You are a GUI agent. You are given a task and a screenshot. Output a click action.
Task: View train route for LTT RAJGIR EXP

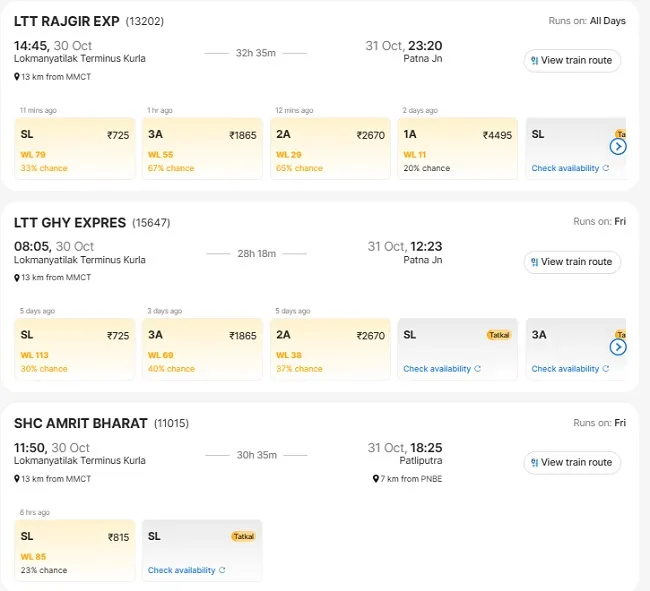click(572, 61)
